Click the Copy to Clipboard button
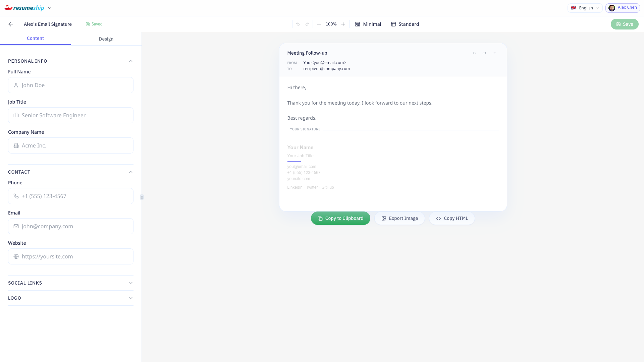This screenshot has height=362, width=644. pyautogui.click(x=340, y=218)
